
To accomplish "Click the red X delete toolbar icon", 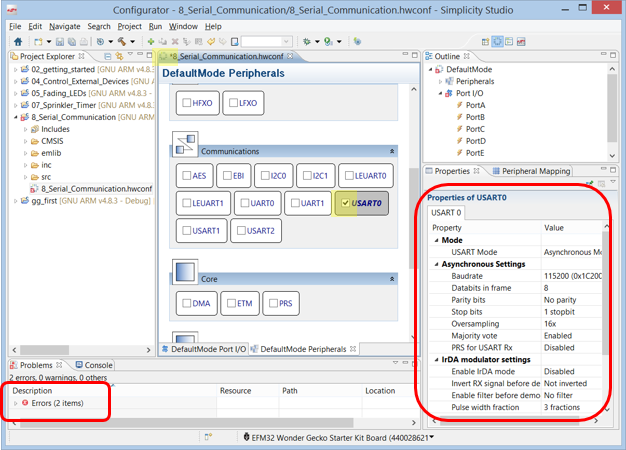I will tap(175, 42).
